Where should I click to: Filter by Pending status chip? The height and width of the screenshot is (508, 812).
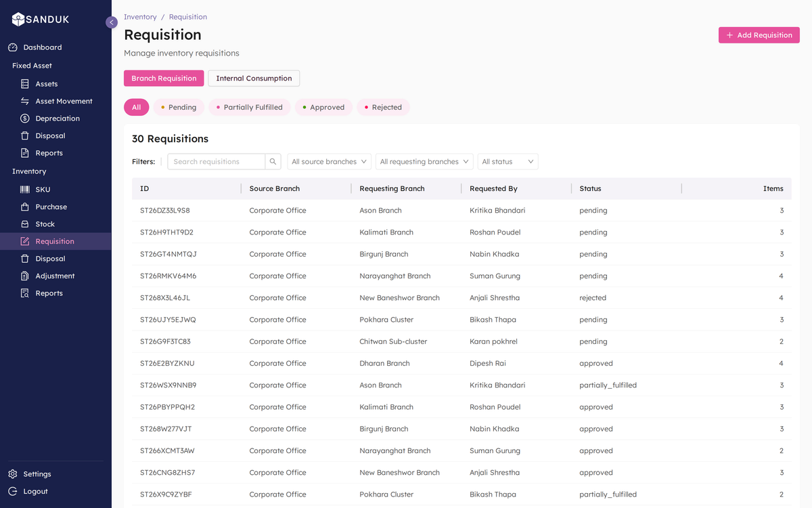click(x=179, y=107)
